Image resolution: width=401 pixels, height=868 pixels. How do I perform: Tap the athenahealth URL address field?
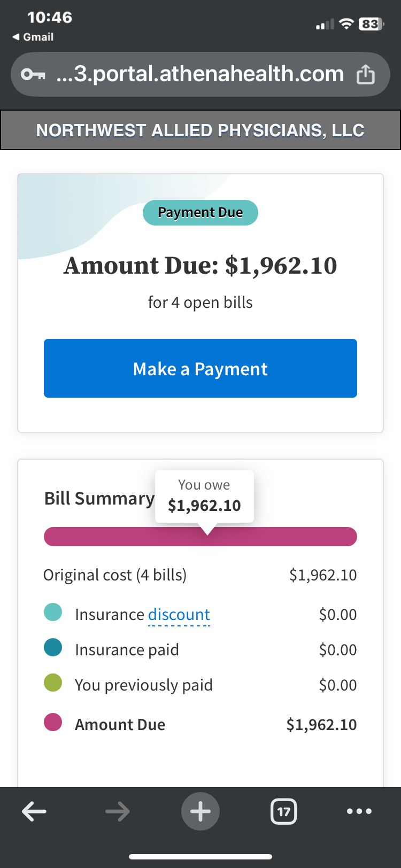pyautogui.click(x=200, y=74)
